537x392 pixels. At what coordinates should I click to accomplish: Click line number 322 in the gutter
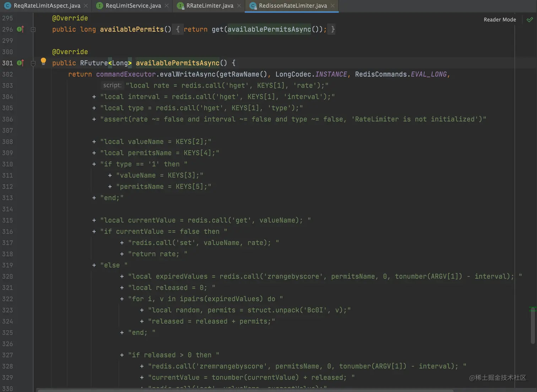point(7,299)
